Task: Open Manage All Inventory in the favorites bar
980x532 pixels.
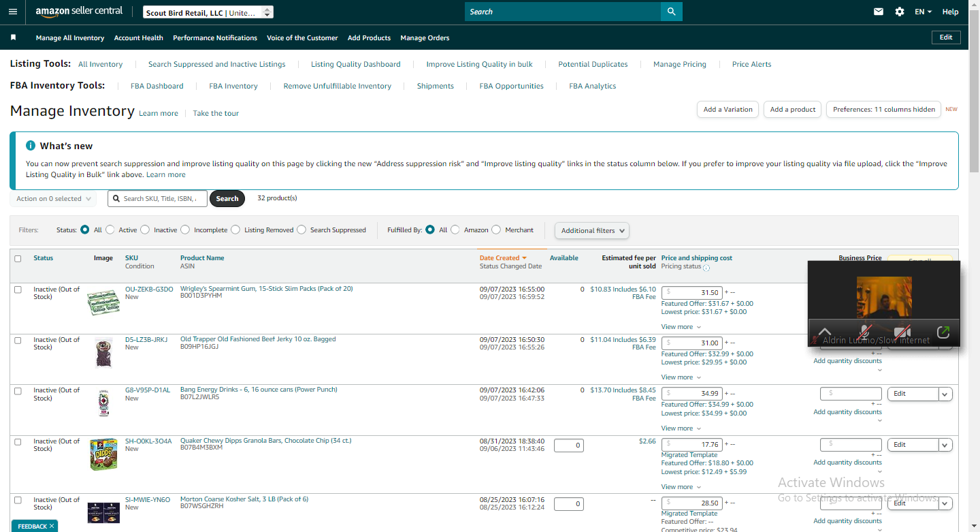Action: 70,38
